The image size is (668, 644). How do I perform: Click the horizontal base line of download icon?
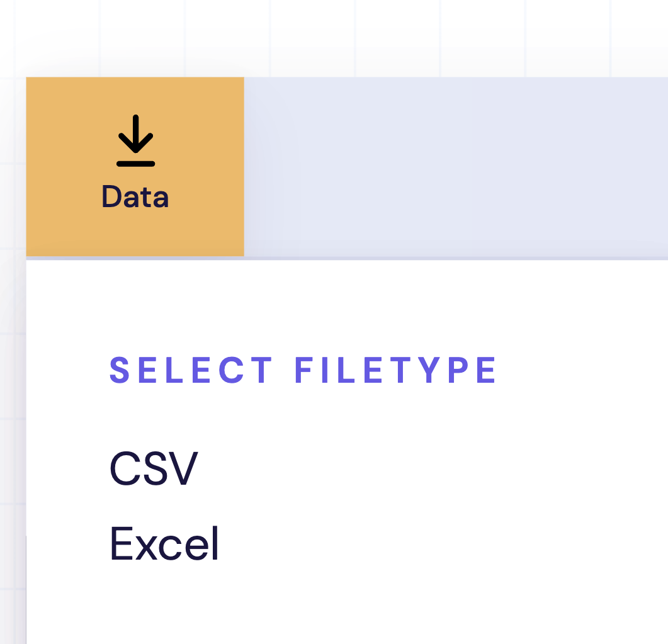[135, 164]
